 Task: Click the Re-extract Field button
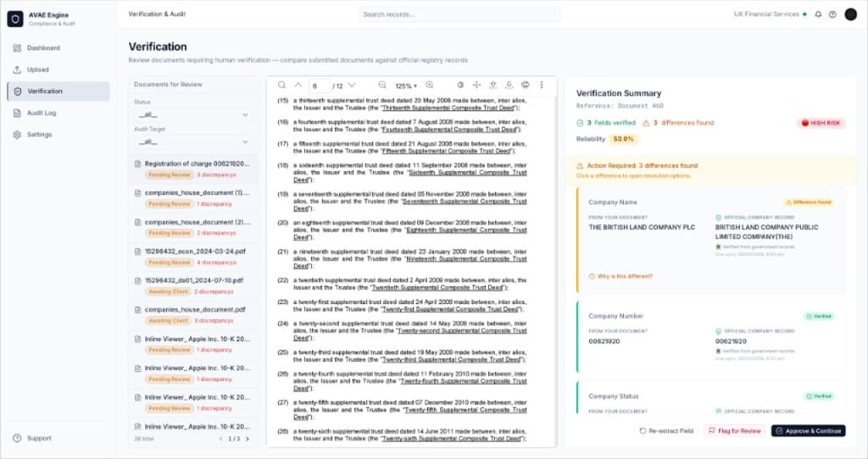click(x=666, y=430)
